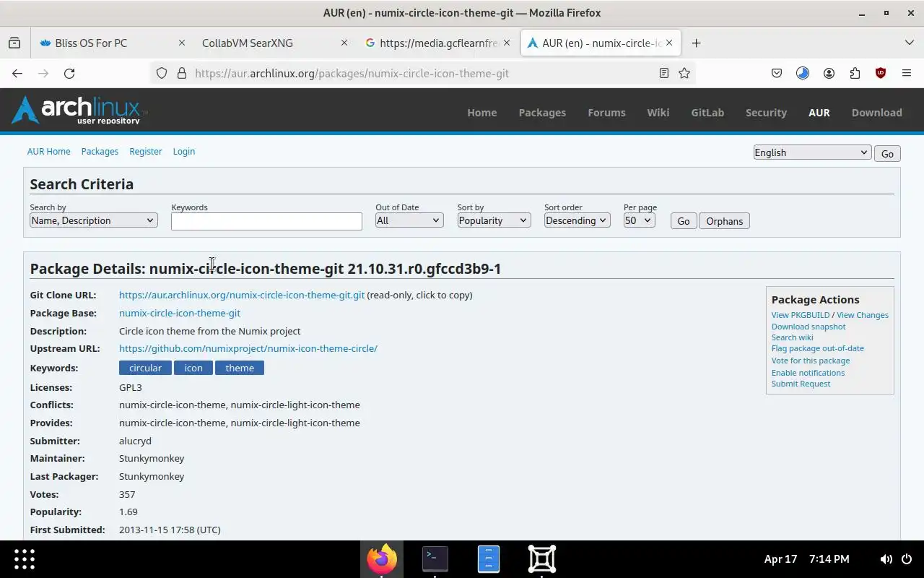Image resolution: width=924 pixels, height=578 pixels.
Task: Open Firefox hamburger application menu
Action: [907, 73]
